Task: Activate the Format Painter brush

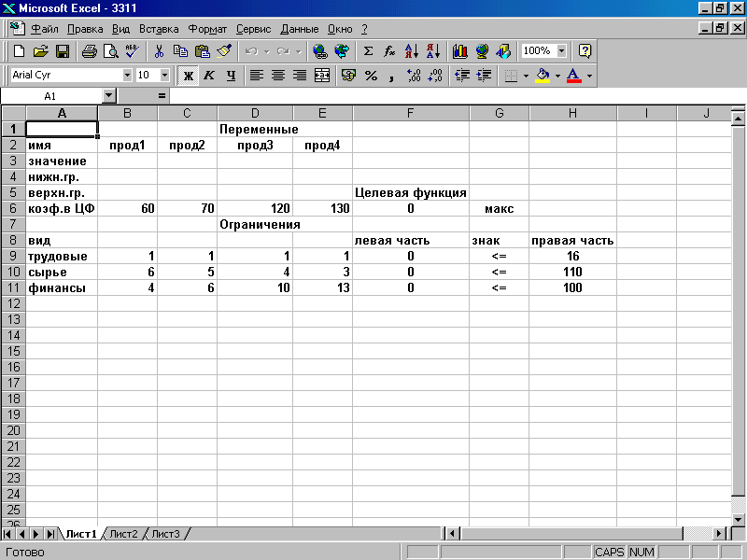Action: click(224, 51)
